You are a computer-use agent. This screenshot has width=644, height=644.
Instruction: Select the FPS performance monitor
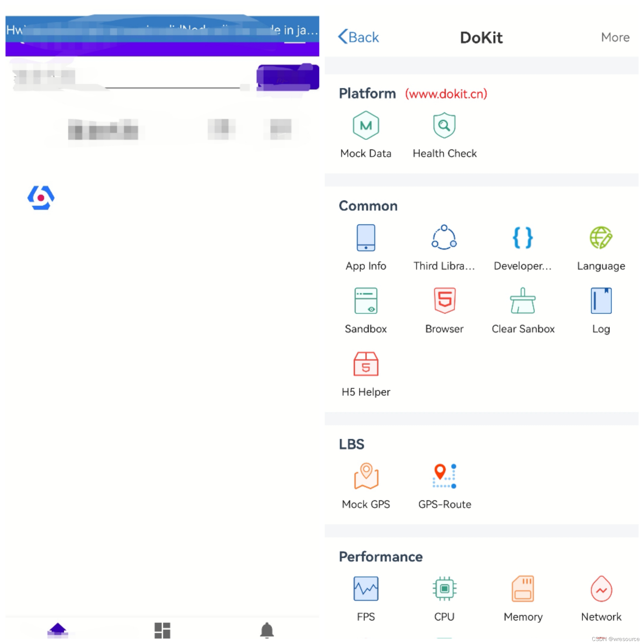tap(367, 590)
